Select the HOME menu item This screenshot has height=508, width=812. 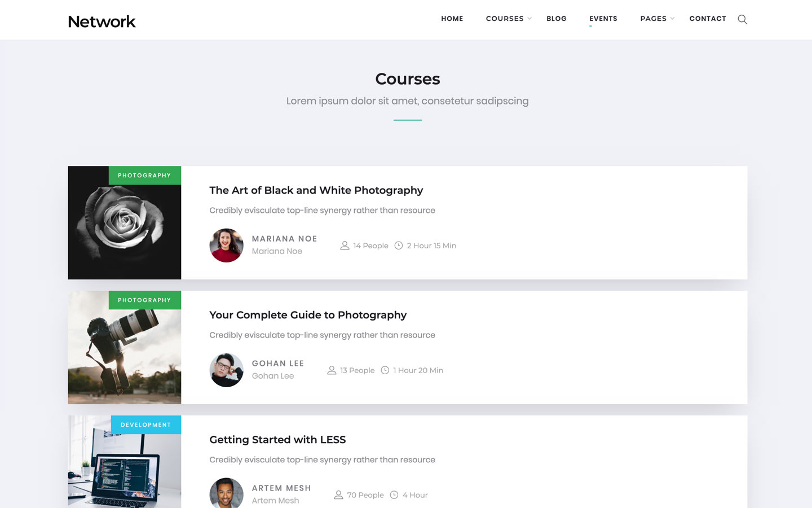tap(452, 19)
